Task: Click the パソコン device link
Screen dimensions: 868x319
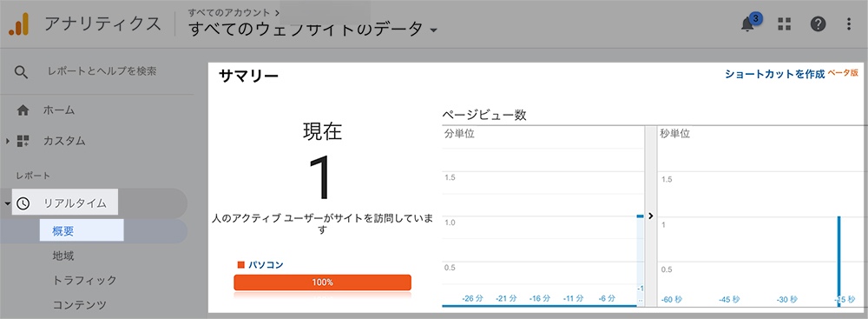Action: (x=265, y=264)
